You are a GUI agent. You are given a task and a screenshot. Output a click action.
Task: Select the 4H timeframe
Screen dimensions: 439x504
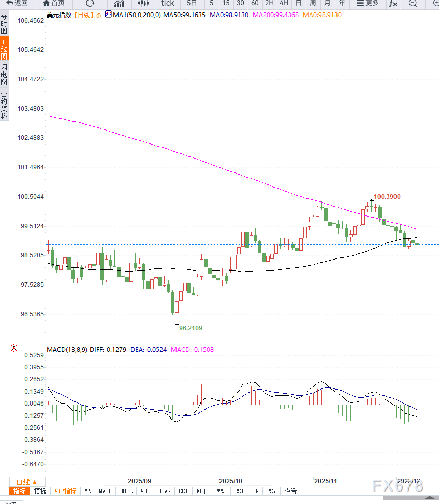coord(284,3)
